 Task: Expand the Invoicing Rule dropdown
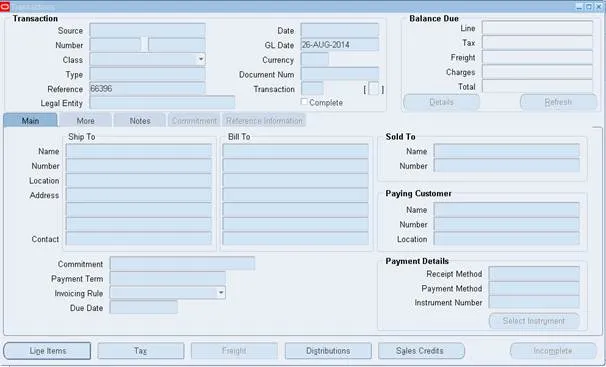tap(221, 292)
